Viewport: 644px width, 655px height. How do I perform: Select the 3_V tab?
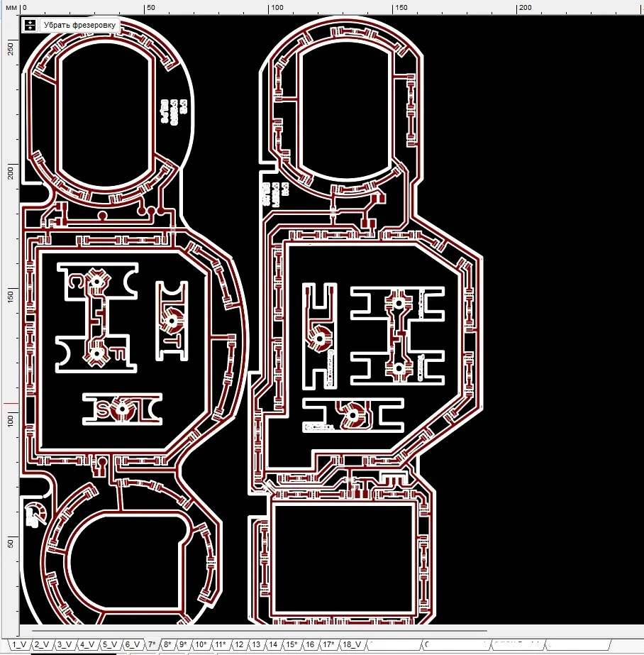click(65, 645)
